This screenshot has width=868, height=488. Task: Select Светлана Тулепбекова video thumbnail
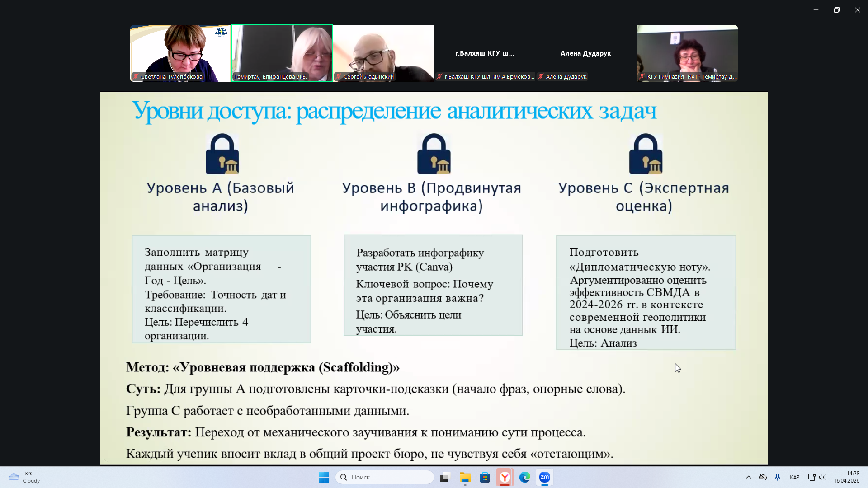[180, 53]
